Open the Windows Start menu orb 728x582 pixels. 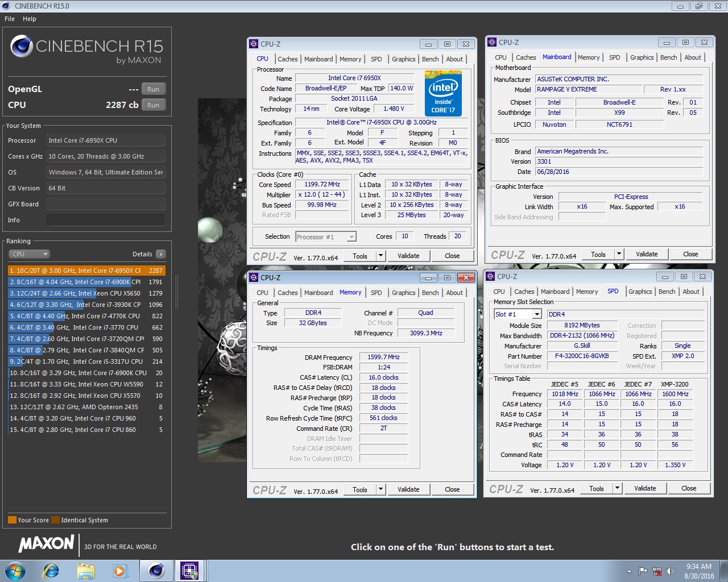(15, 570)
